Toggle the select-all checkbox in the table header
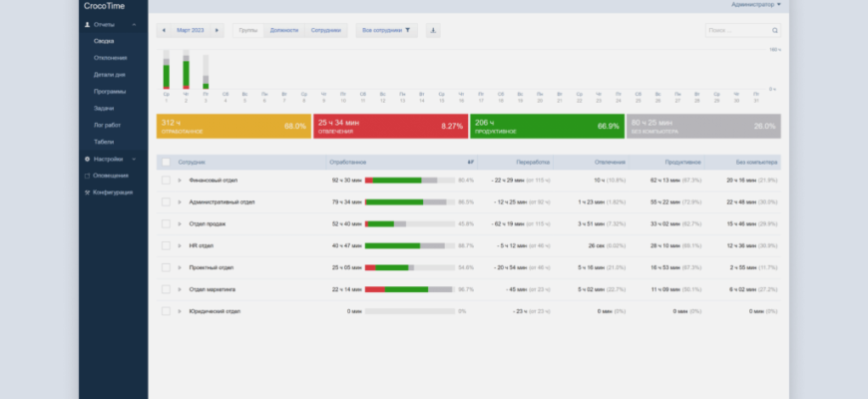Screen dimensions: 868x399 tap(166, 162)
